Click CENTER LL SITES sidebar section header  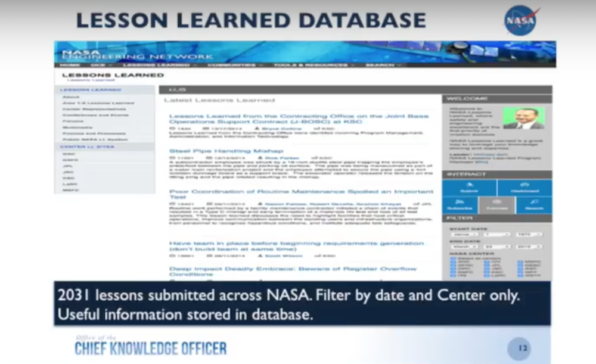87,147
